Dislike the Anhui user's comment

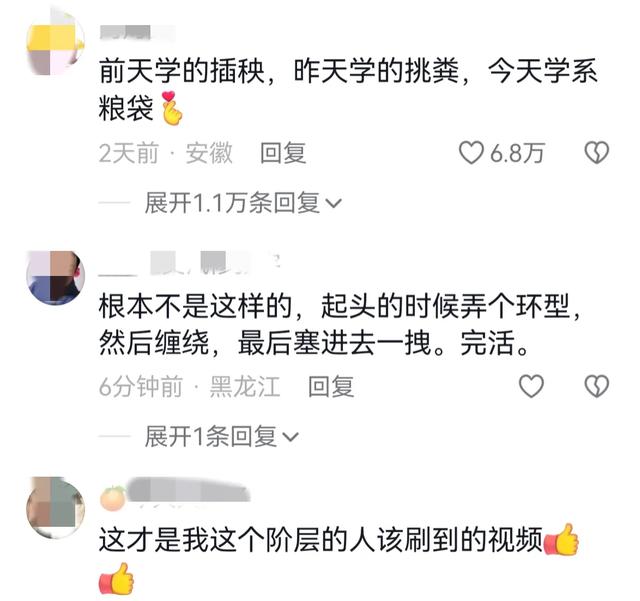click(x=596, y=153)
